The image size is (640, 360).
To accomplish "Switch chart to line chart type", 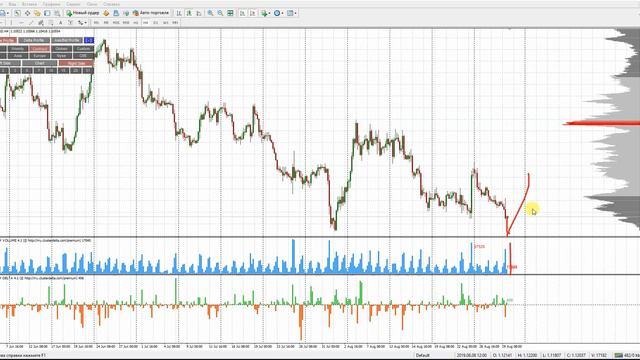I will [x=199, y=13].
